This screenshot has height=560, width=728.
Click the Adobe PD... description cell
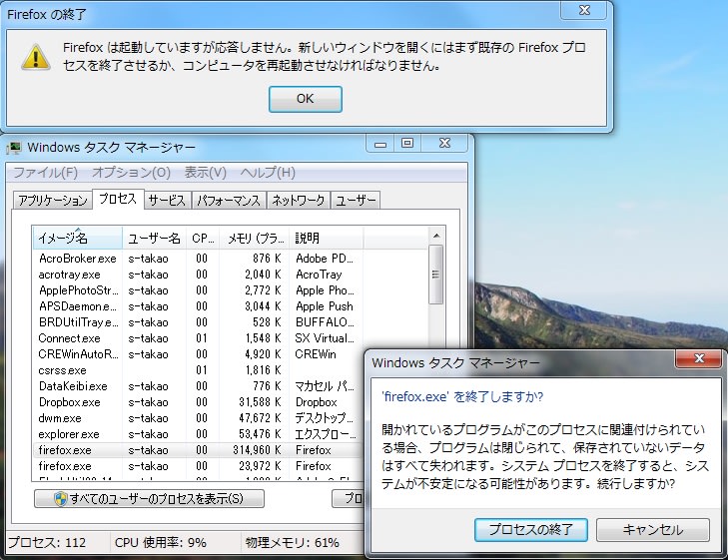[325, 259]
